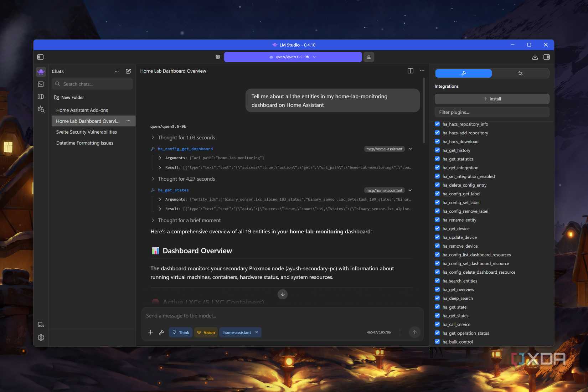Toggle the ha_search_entities checkbox
The image size is (588, 392).
(x=437, y=281)
